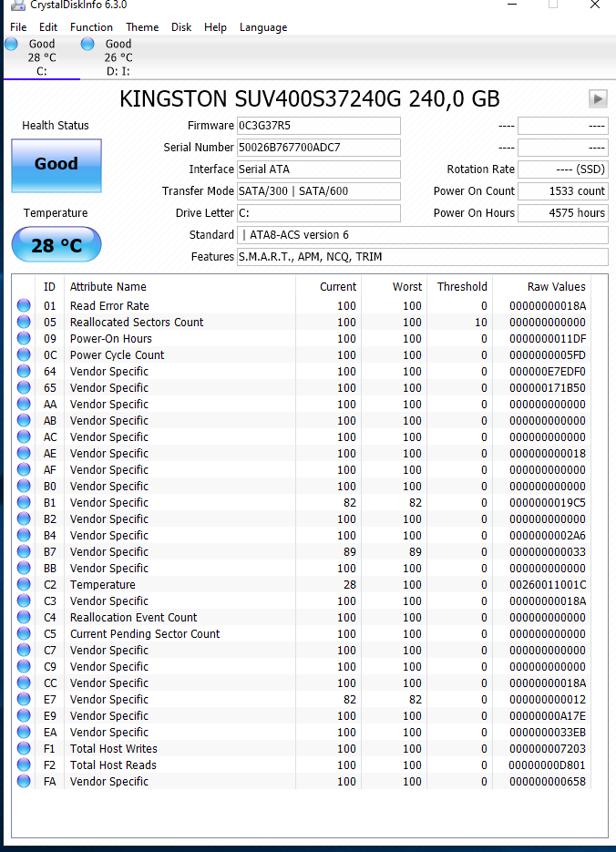This screenshot has height=852, width=616.
Task: Click the status icon for Current Pending Sector Count
Action: 24,633
